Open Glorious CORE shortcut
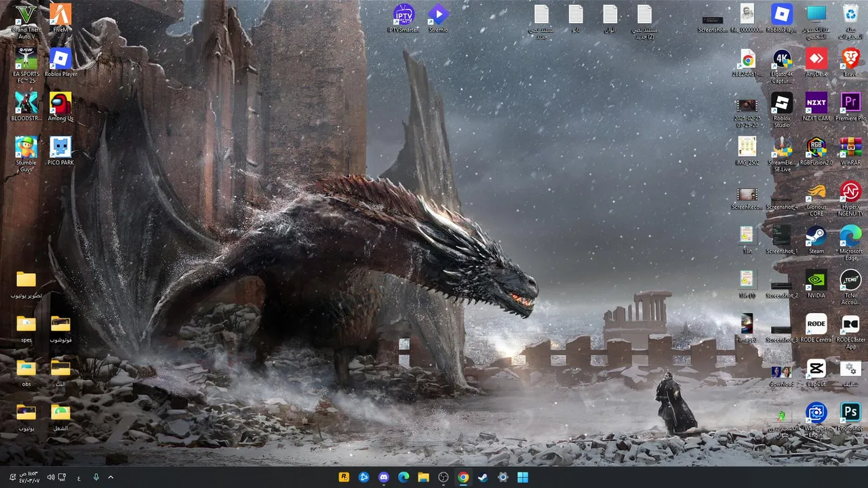 [x=816, y=199]
